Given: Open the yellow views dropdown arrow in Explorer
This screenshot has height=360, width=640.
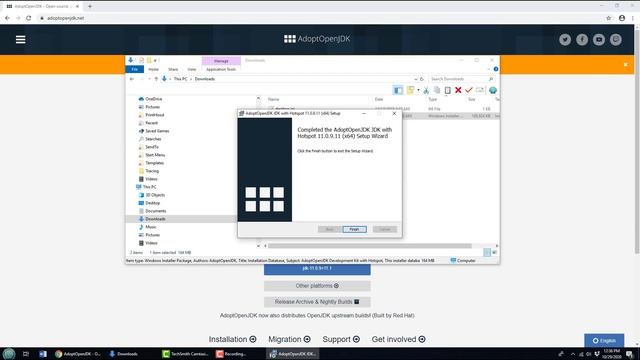Looking at the screenshot, I should tap(418, 90).
